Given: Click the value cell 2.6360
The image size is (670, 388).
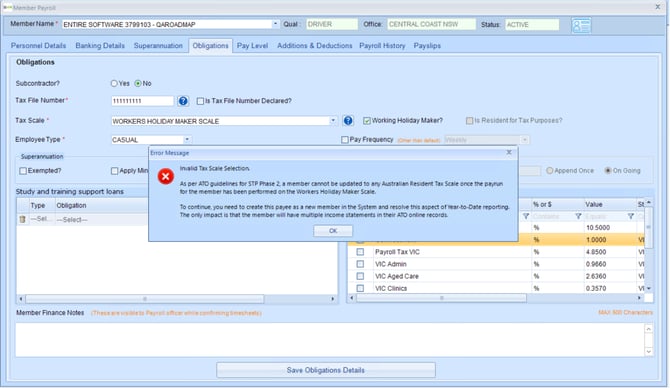Looking at the screenshot, I should [610, 276].
